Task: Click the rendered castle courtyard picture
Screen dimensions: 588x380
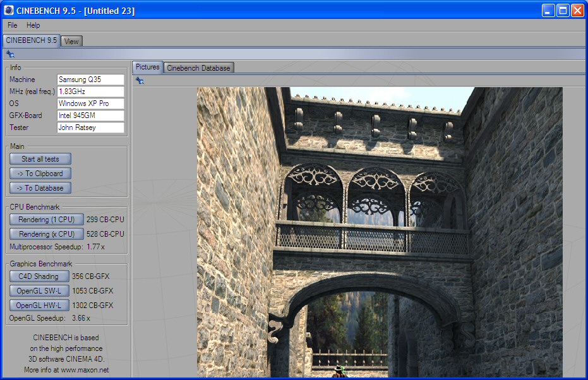Action: click(x=380, y=232)
